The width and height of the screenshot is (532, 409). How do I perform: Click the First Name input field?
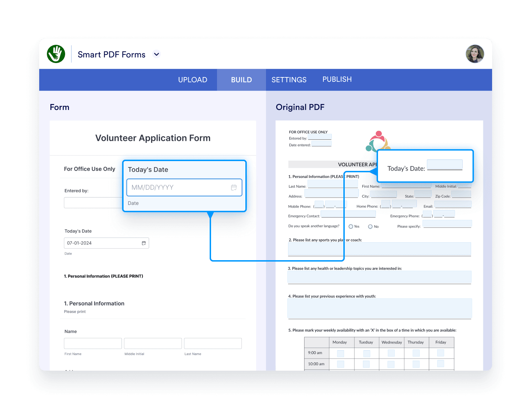point(92,343)
